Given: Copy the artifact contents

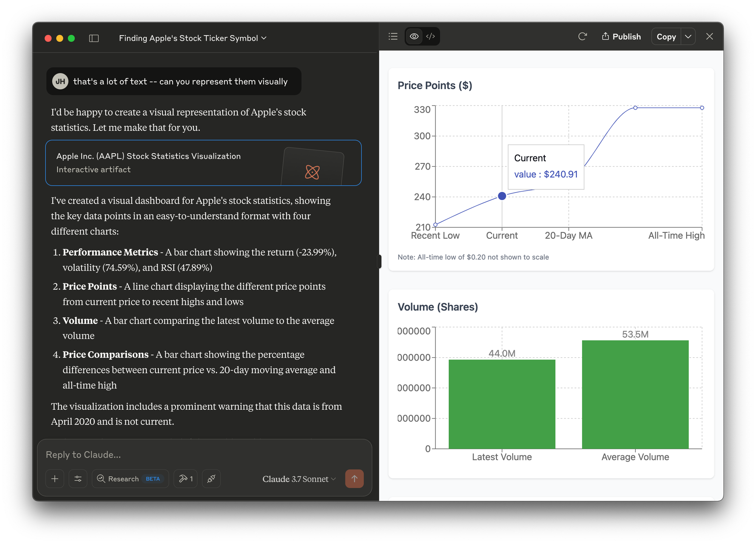Looking at the screenshot, I should coord(666,37).
